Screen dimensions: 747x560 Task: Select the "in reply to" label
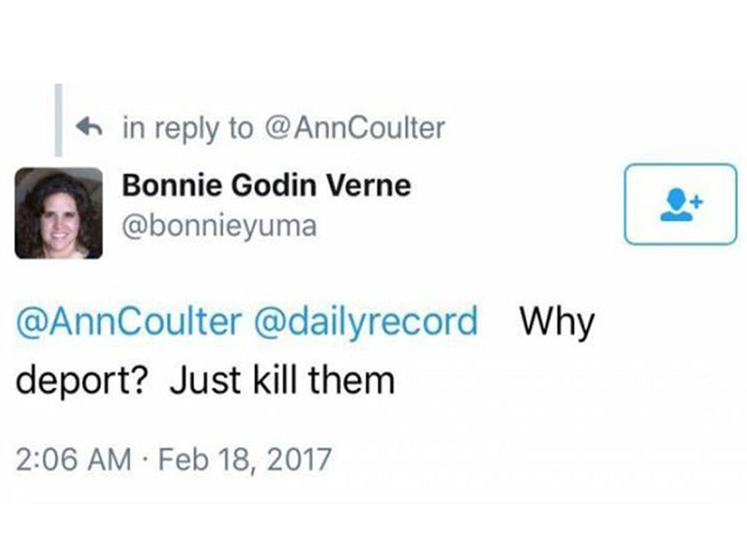(187, 128)
